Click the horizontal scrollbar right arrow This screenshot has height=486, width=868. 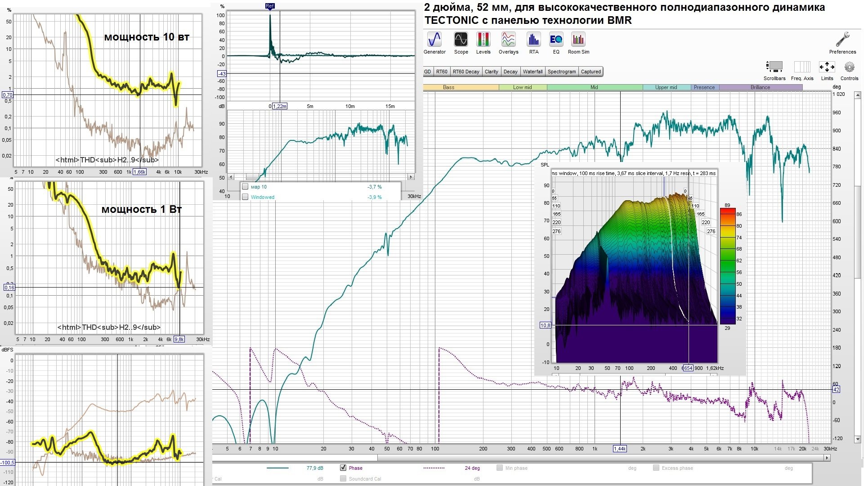[x=827, y=458]
